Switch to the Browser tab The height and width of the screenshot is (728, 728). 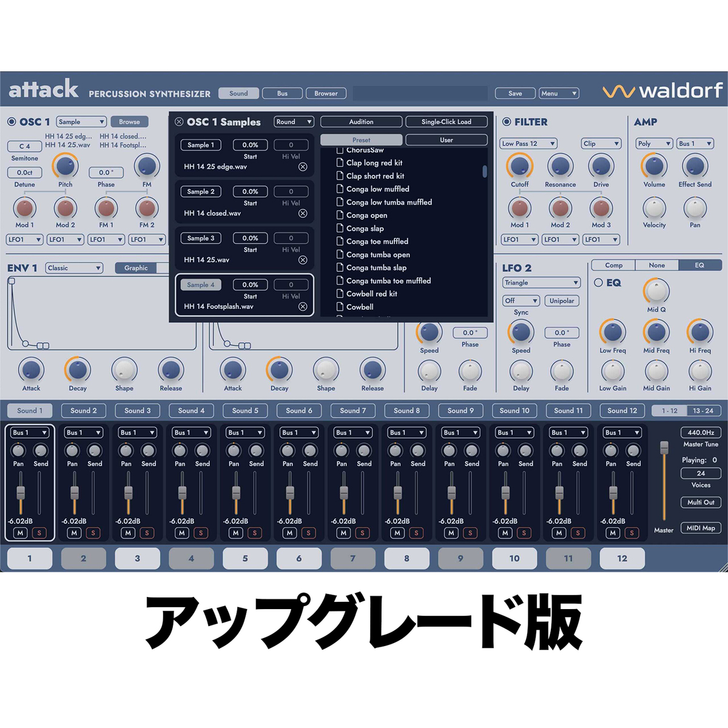pos(326,93)
